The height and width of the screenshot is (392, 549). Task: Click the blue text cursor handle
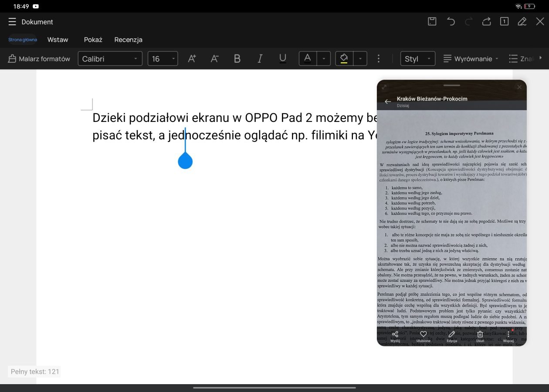point(185,161)
